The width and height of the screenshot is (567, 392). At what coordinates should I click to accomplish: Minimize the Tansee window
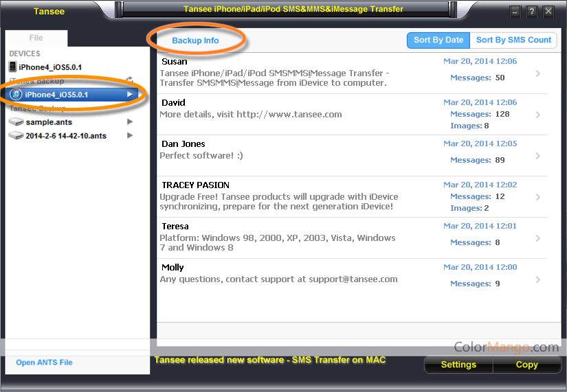[x=515, y=12]
